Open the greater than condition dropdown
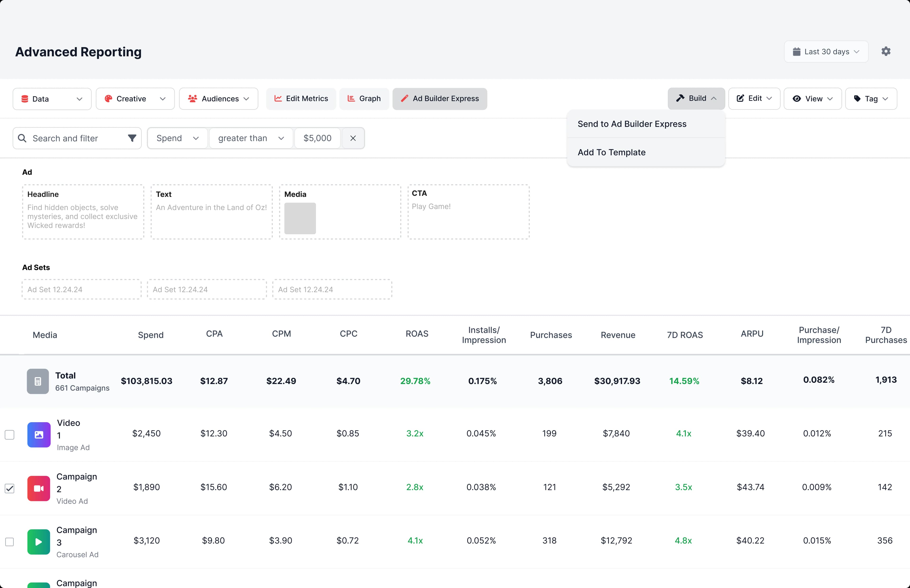 click(250, 138)
